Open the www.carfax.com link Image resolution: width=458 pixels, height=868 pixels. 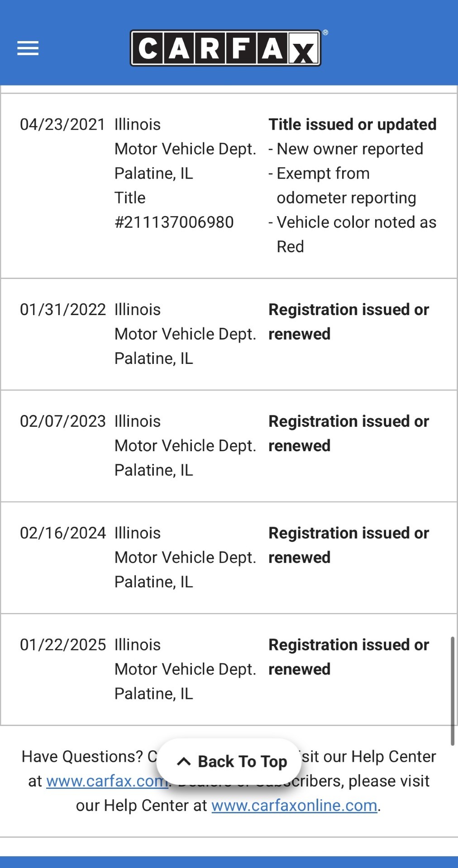(106, 781)
